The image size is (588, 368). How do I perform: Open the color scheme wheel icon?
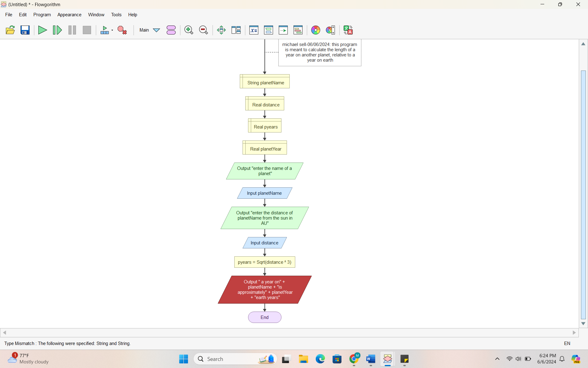[x=315, y=30]
